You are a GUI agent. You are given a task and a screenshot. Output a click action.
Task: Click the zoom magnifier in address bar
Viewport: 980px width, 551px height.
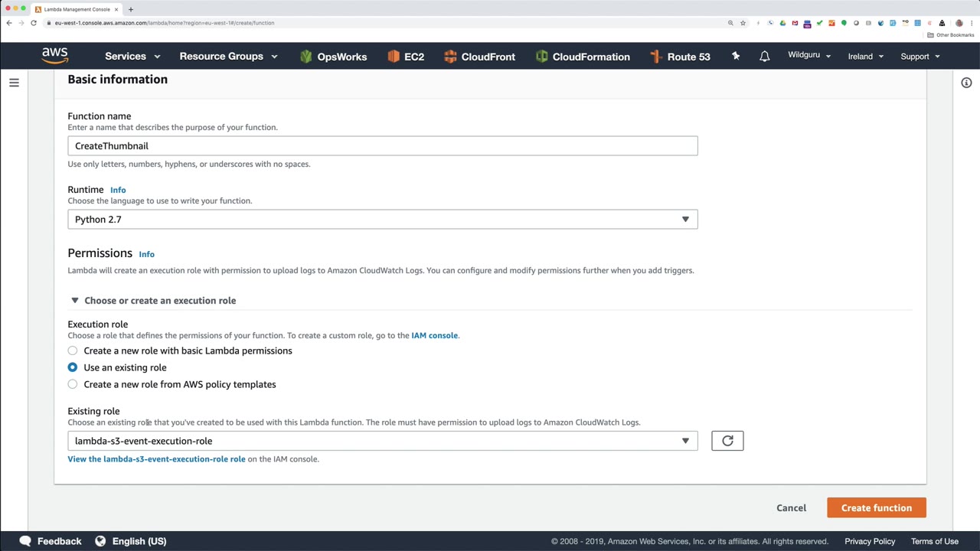click(x=730, y=23)
